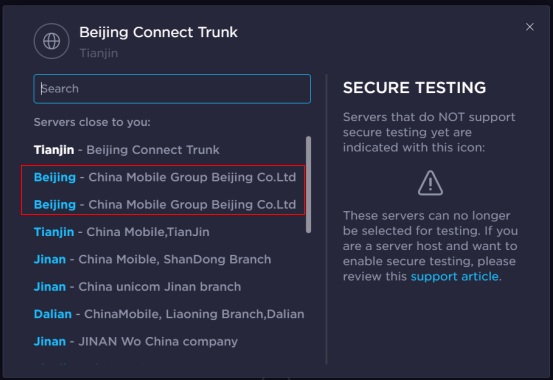The width and height of the screenshot is (553, 380).
Task: Close the server selection dialog
Action: coord(529,27)
